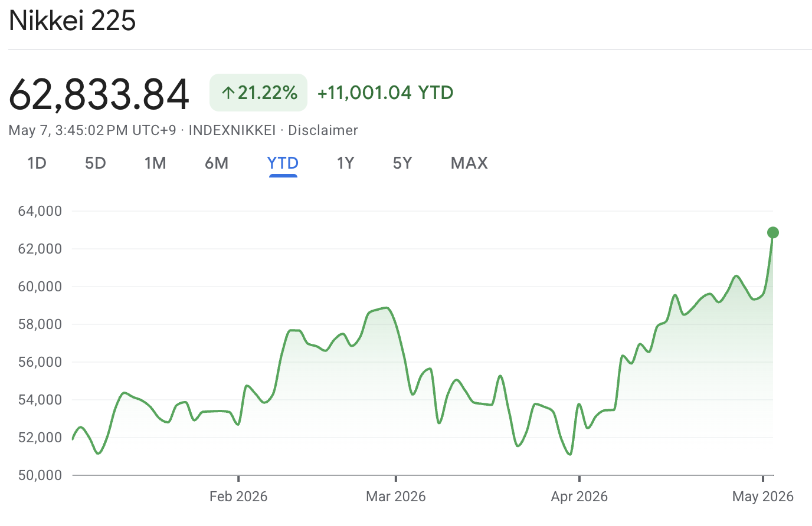This screenshot has width=812, height=526.
Task: Click the 60,000 y-axis label
Action: pos(40,287)
